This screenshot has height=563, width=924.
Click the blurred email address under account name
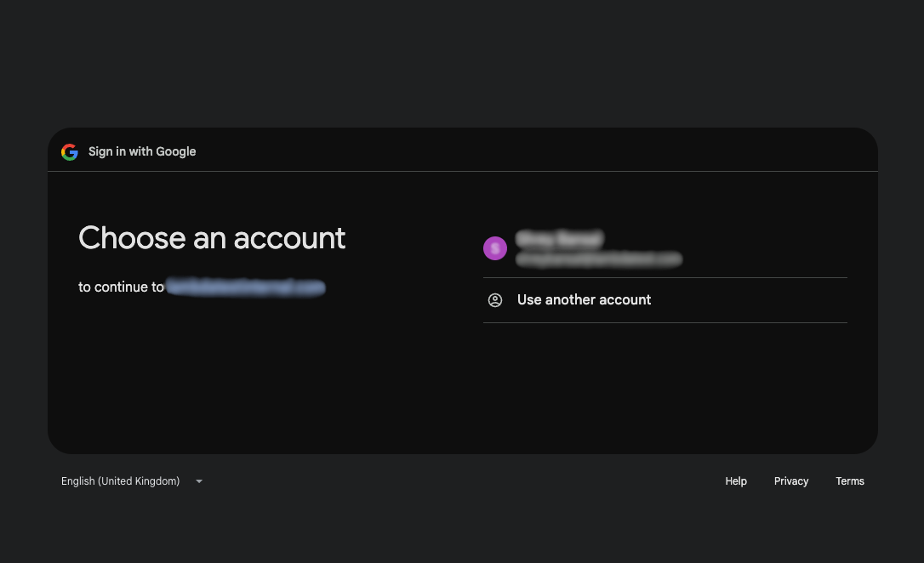point(598,259)
